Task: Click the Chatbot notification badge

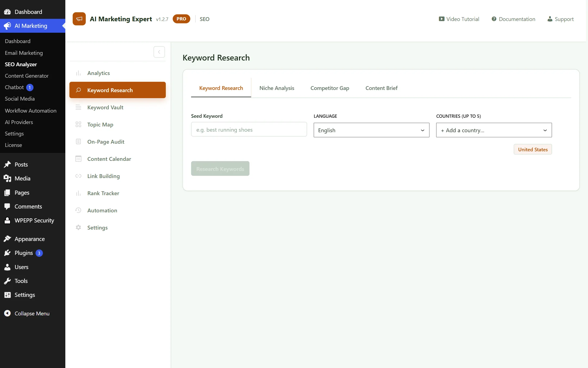Action: 30,87
